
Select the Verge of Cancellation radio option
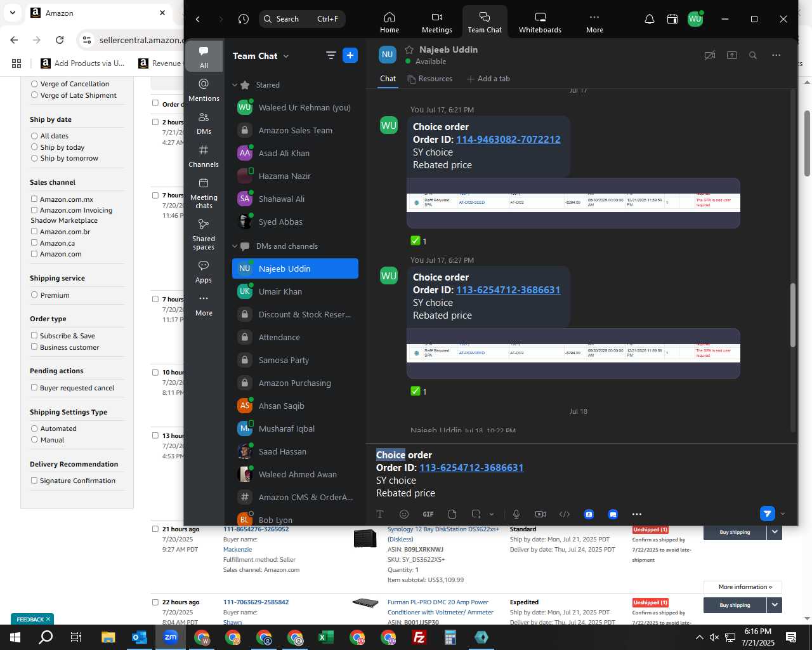click(x=34, y=84)
